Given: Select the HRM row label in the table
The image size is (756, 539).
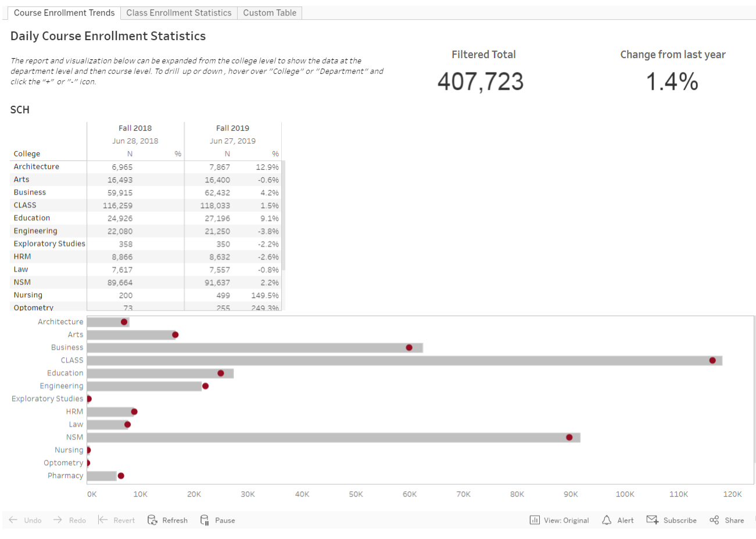Looking at the screenshot, I should (x=22, y=257).
